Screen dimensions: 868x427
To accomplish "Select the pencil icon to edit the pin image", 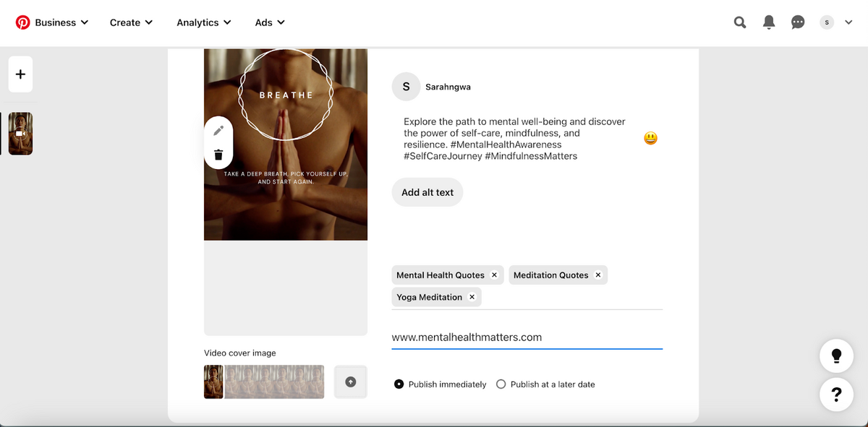I will pos(218,130).
